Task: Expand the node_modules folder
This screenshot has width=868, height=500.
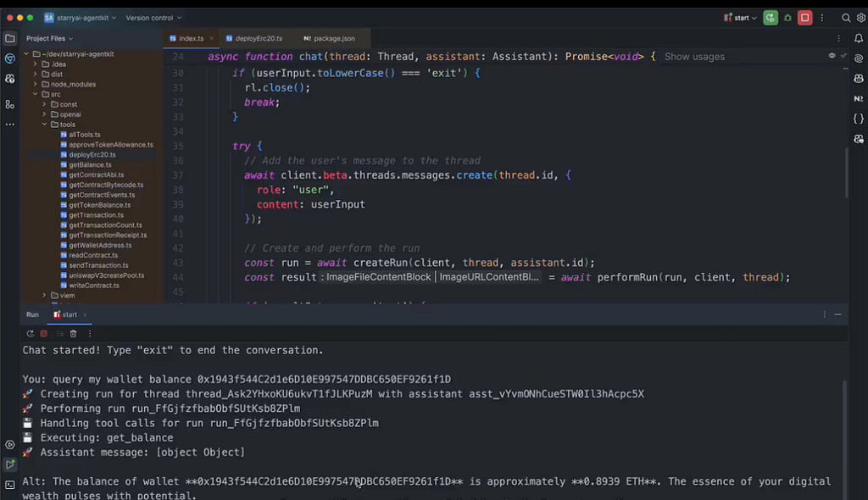Action: (x=36, y=84)
